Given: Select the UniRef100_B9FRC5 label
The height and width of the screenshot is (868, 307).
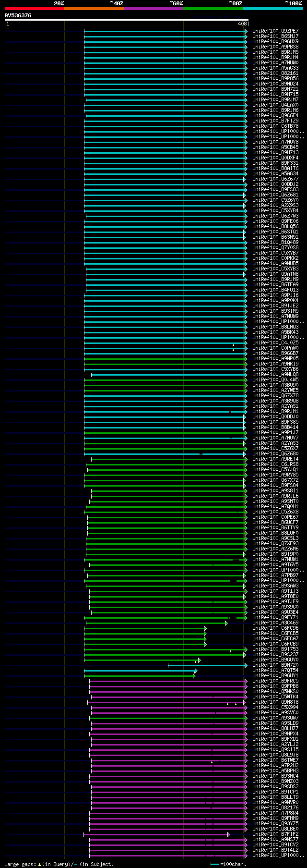Looking at the screenshot, I should 275,681.
